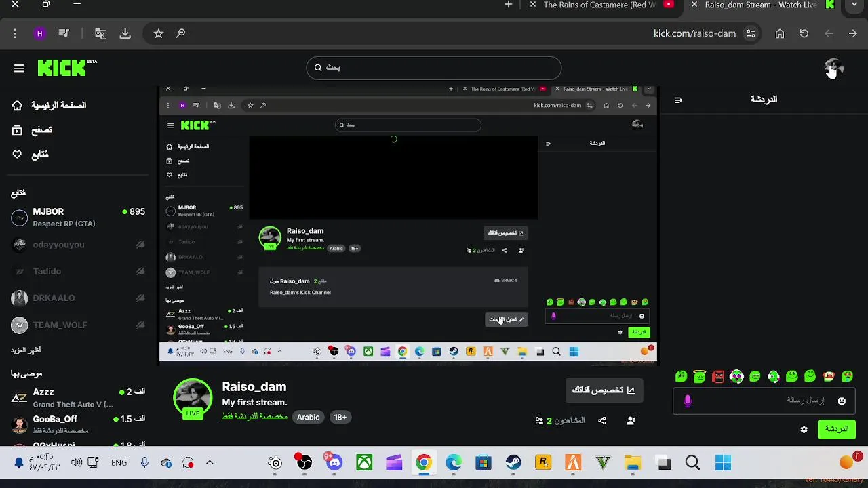This screenshot has width=868, height=488.
Task: Open the مخصصة للدردشة فقط category link
Action: 255,416
